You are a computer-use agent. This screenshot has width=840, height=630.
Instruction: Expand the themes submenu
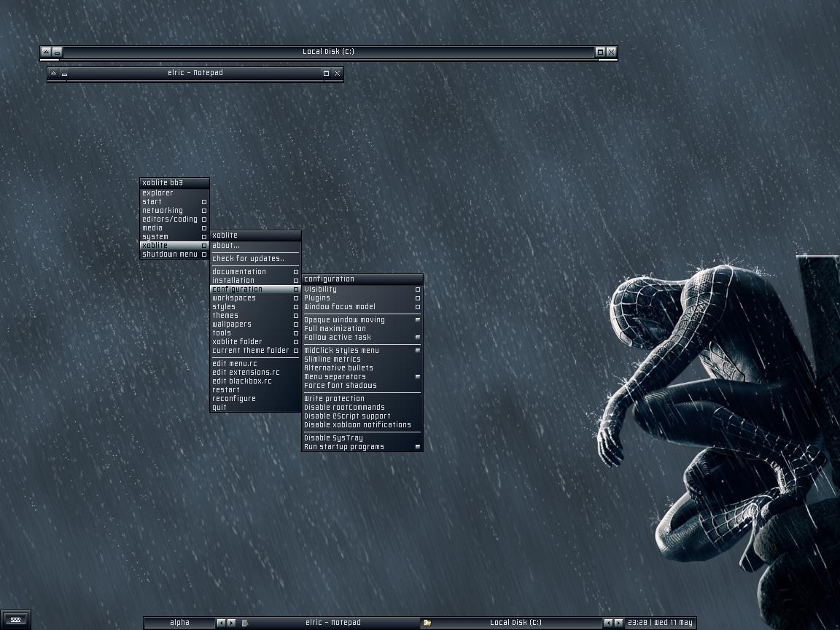click(255, 316)
